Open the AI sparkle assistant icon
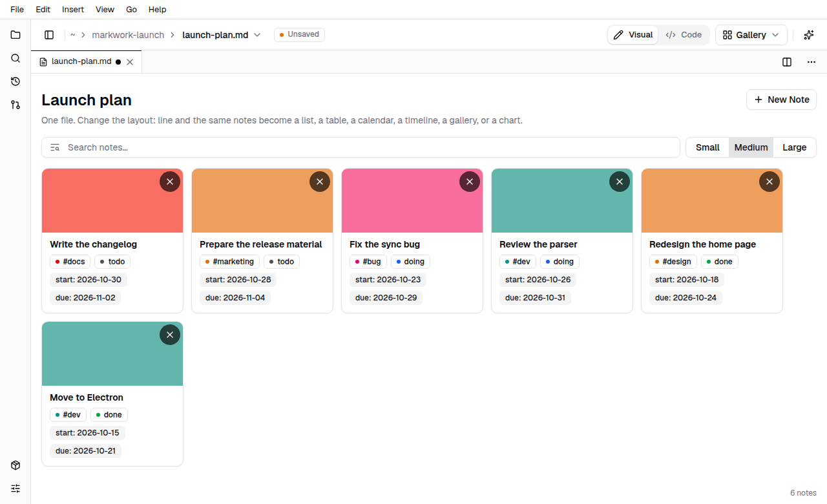The height and width of the screenshot is (504, 827). coord(809,35)
